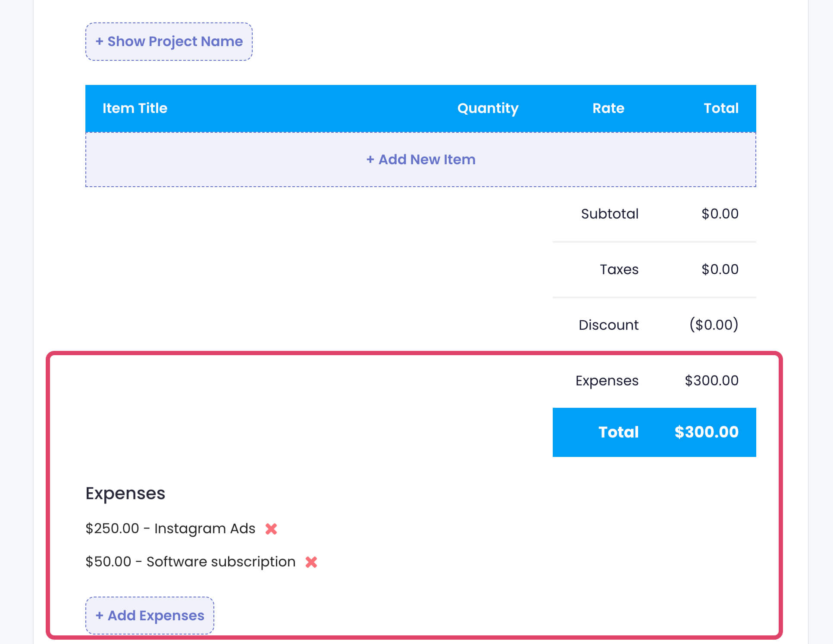
Task: Edit the Taxes amount
Action: [x=719, y=269]
